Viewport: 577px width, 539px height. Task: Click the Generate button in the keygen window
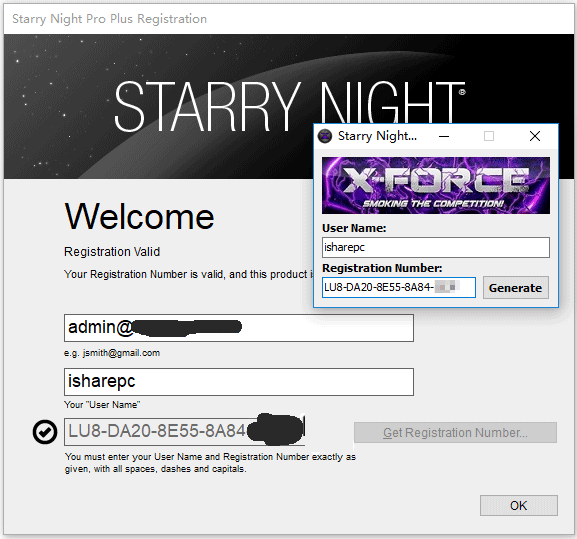(x=516, y=288)
